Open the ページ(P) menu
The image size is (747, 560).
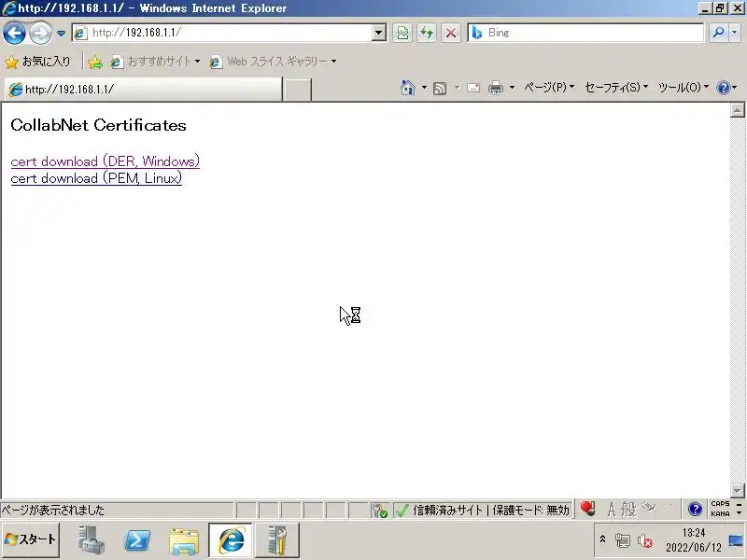coord(549,88)
